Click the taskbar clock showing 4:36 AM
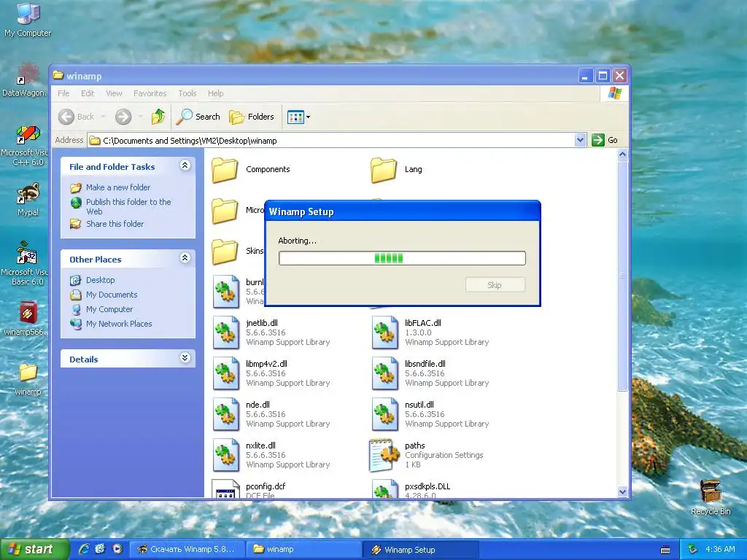 [720, 550]
